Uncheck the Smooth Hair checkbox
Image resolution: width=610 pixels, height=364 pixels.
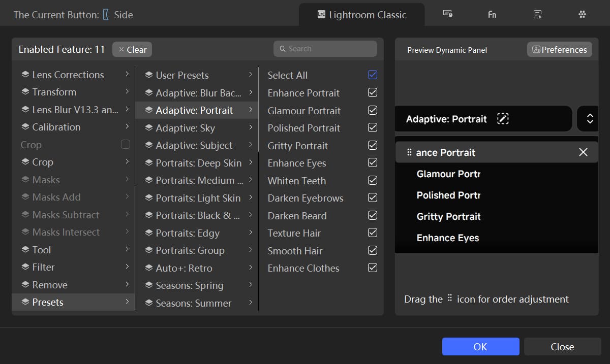(x=373, y=250)
